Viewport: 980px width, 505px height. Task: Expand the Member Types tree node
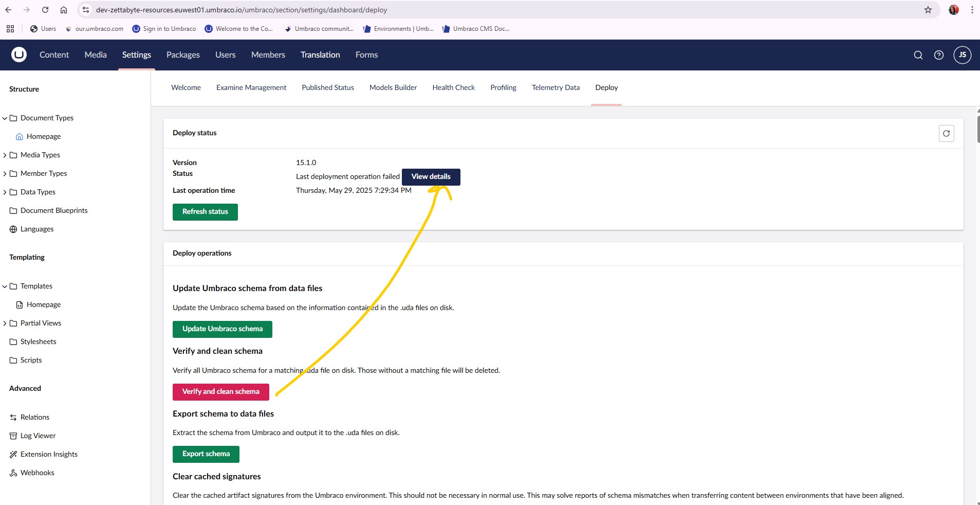(x=5, y=174)
